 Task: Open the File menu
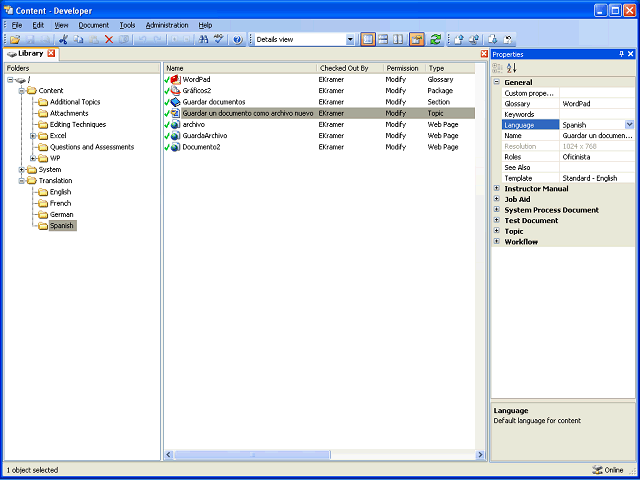(17, 25)
